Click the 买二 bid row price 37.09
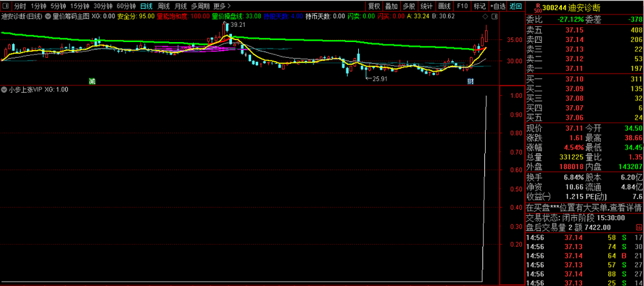The width and height of the screenshot is (644, 286). point(574,88)
